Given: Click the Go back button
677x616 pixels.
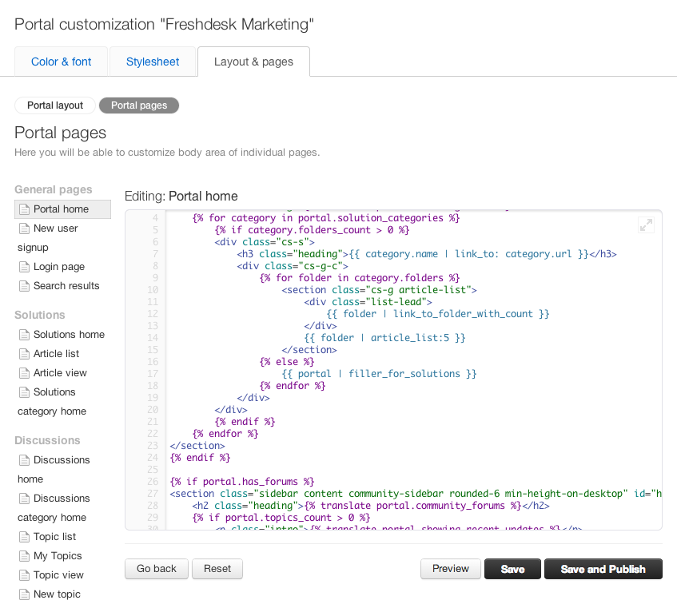Looking at the screenshot, I should pos(157,569).
